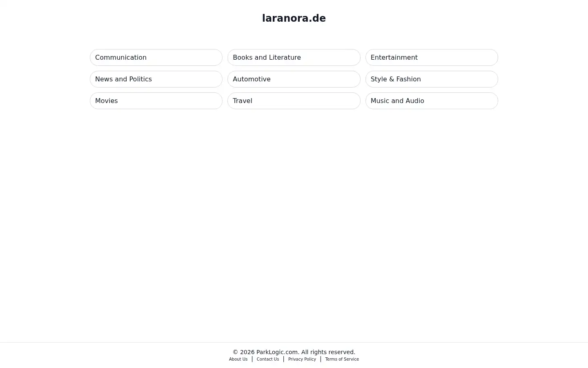
Task: Click the laranora.de page heading
Action: pyautogui.click(x=294, y=18)
